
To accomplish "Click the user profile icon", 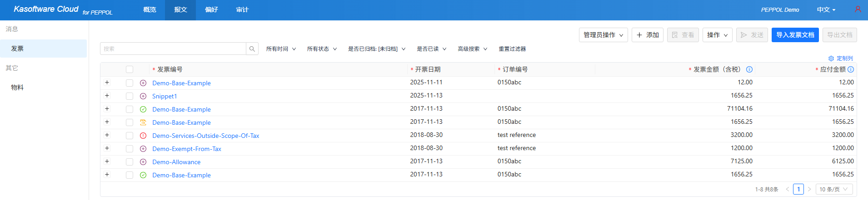I will tap(858, 10).
